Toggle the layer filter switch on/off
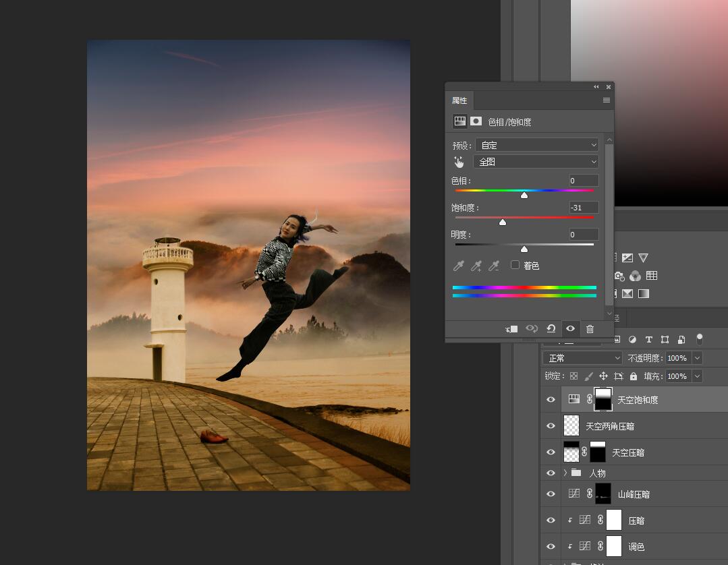Viewport: 728px width, 565px height. click(x=699, y=339)
